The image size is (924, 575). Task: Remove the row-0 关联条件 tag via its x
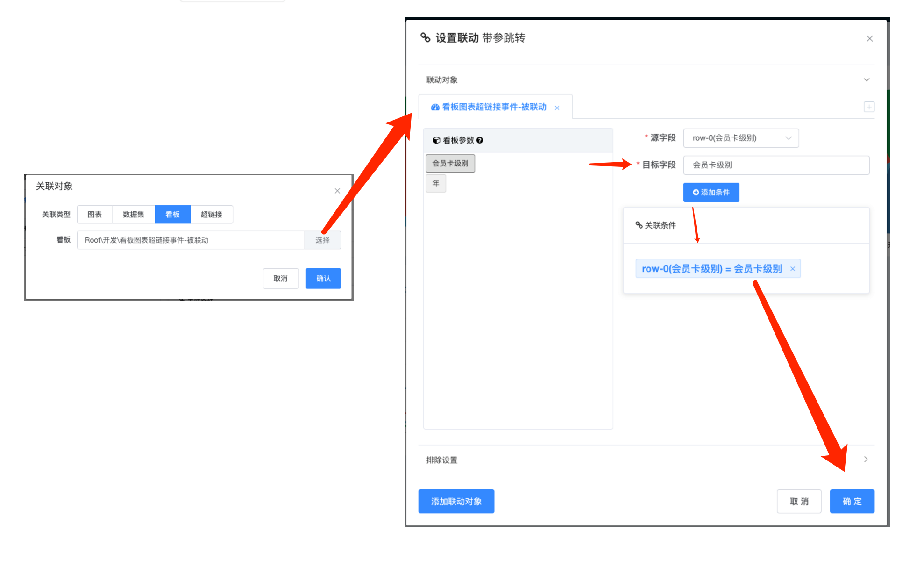pos(793,269)
